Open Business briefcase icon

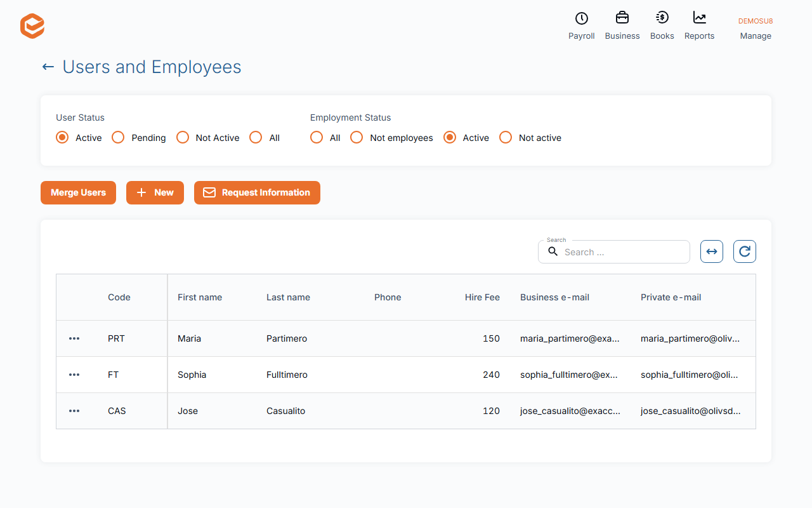click(x=622, y=18)
